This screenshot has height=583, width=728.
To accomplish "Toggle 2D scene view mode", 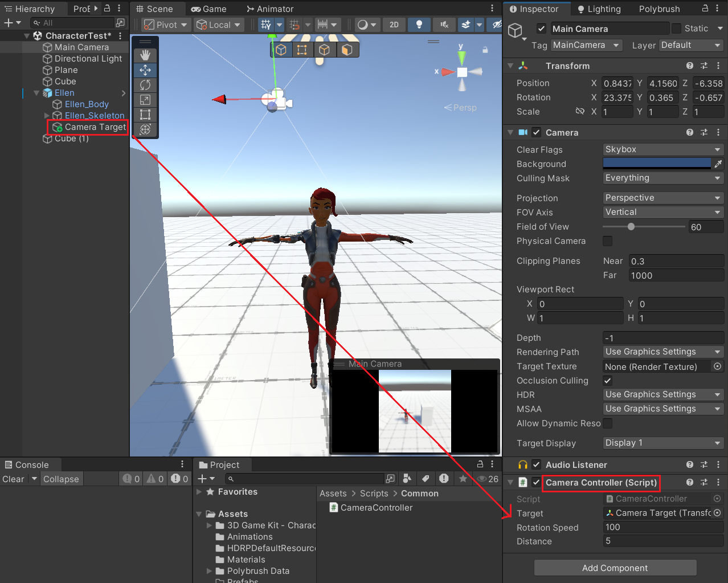I will click(394, 25).
